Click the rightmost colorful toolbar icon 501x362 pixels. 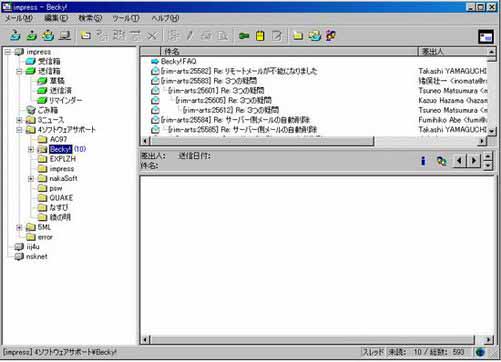click(x=331, y=35)
